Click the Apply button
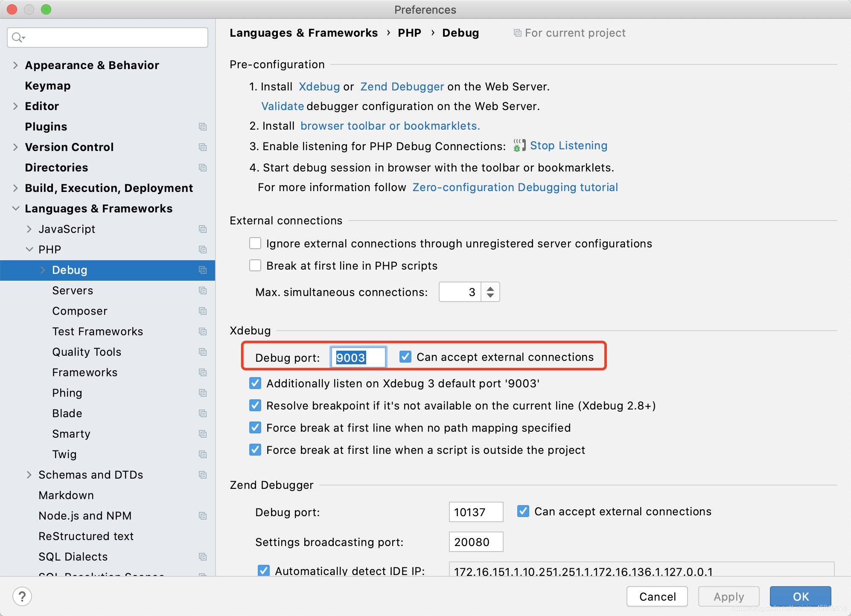Screen dimensions: 851x616 point(728,596)
